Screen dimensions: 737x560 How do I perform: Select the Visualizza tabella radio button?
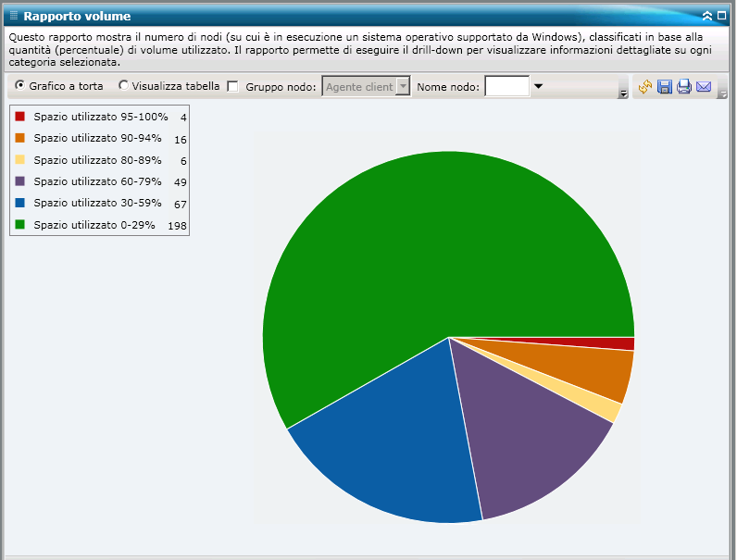[123, 85]
